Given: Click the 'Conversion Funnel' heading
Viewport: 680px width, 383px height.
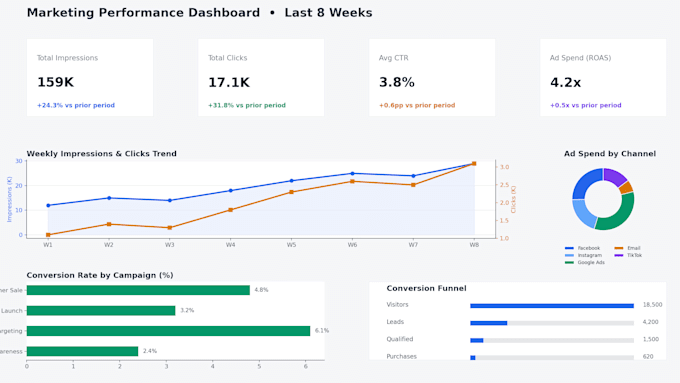Looking at the screenshot, I should pyautogui.click(x=426, y=288).
